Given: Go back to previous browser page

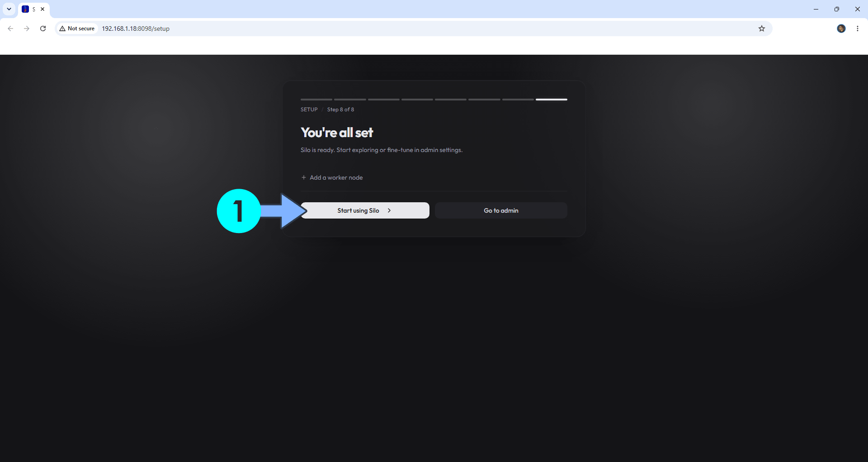Looking at the screenshot, I should (x=10, y=29).
